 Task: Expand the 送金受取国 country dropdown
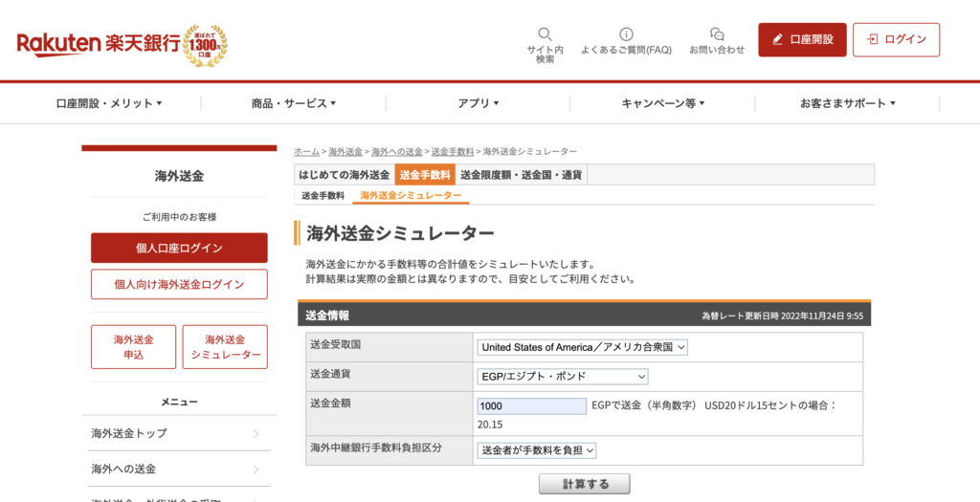(x=582, y=347)
